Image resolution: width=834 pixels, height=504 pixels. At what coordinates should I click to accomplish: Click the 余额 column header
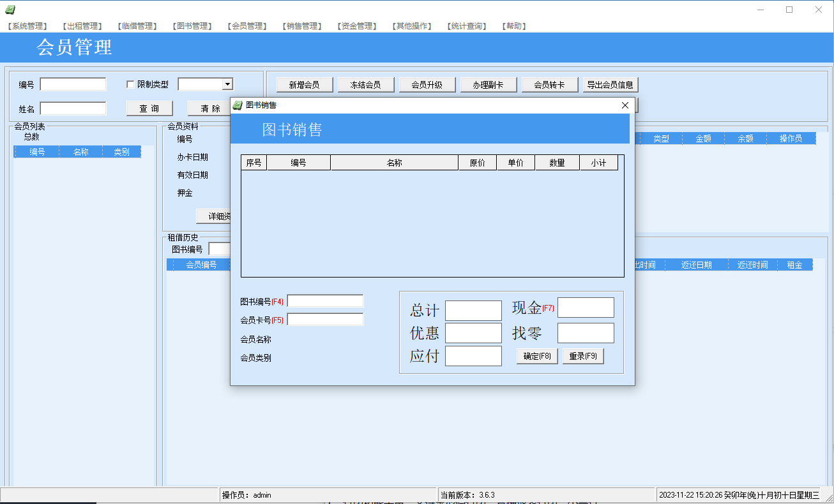coord(745,138)
